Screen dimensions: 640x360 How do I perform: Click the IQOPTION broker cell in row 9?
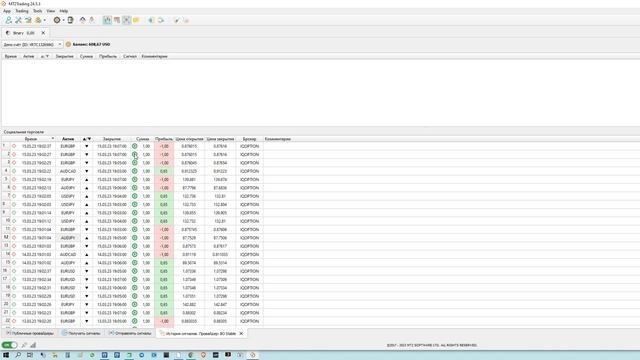coord(249,213)
